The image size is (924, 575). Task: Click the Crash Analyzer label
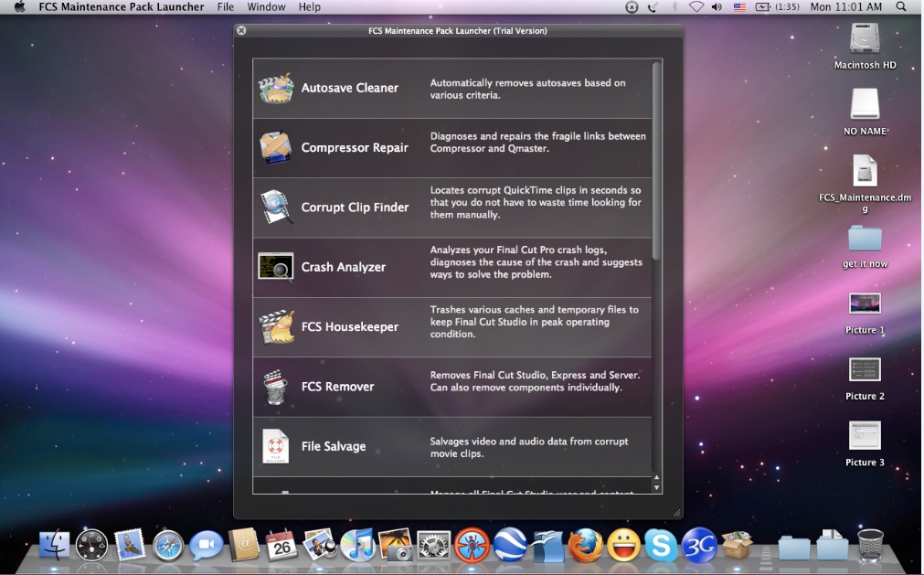coord(344,267)
